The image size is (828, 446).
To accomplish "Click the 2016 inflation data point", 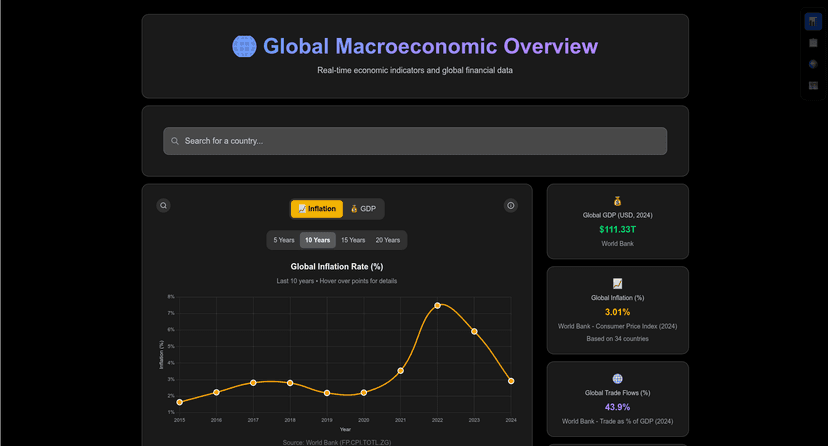I will [x=217, y=392].
